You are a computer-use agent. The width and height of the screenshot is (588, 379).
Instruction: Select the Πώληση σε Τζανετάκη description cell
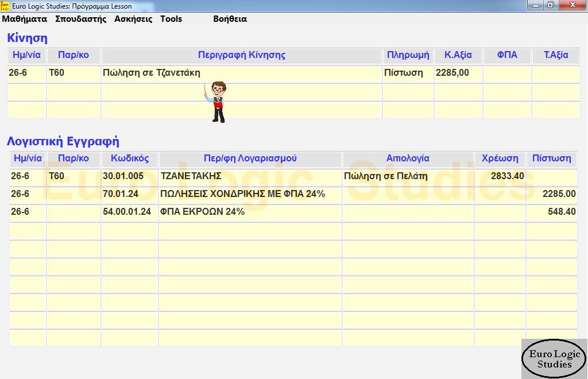[x=241, y=74]
